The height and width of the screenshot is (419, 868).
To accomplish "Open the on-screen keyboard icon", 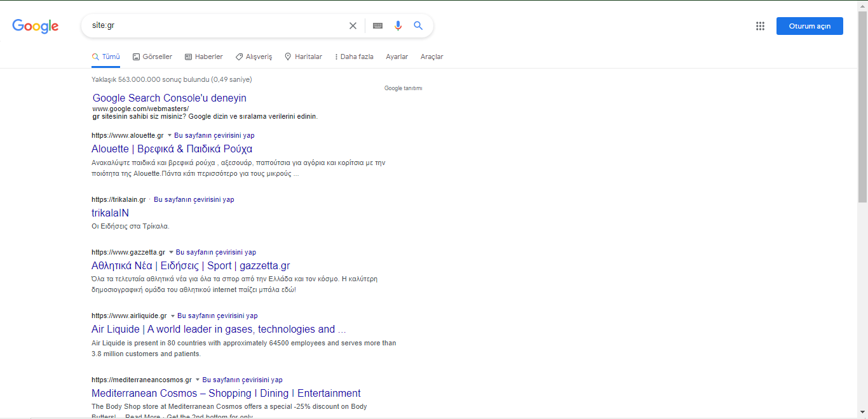I will click(377, 26).
